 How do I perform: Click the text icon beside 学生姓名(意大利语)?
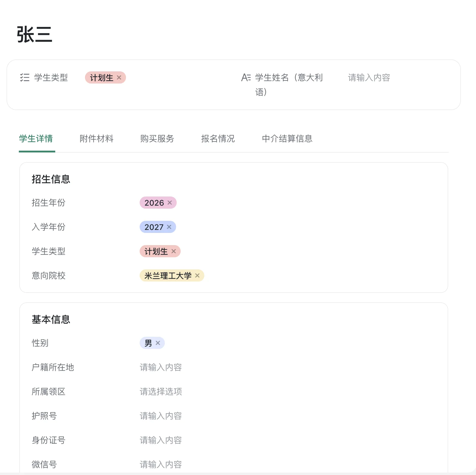(x=246, y=77)
